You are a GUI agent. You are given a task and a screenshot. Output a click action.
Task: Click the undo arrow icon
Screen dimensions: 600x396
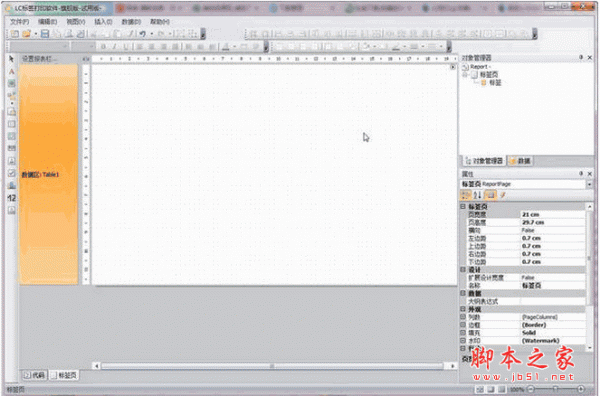(x=142, y=34)
